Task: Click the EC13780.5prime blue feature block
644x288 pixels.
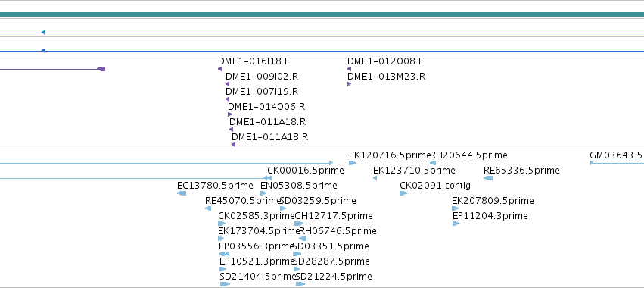Action: click(x=182, y=193)
